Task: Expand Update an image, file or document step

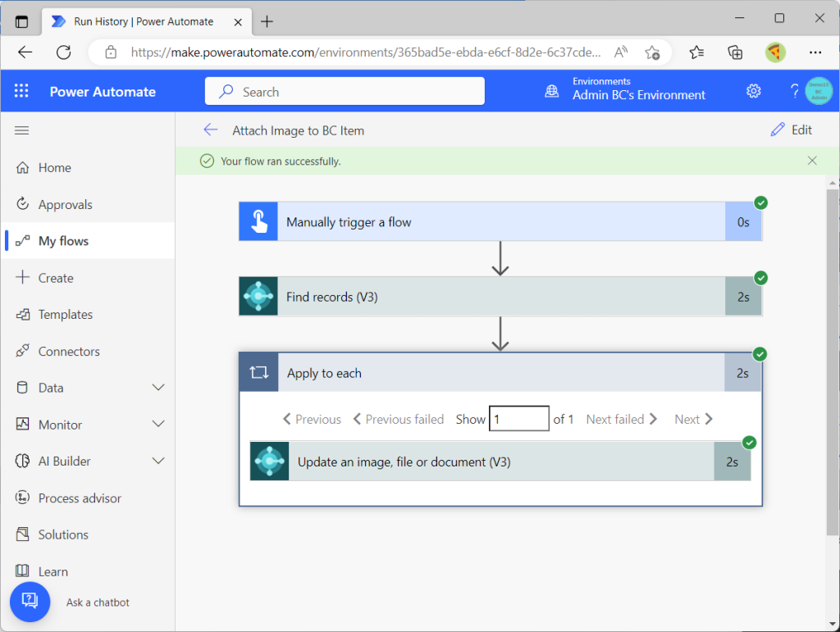Action: [x=500, y=461]
